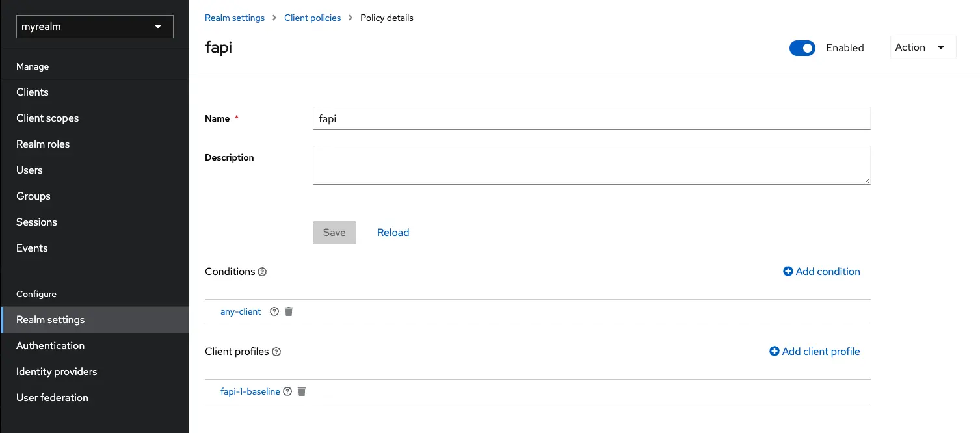
Task: Open the myrealm realm selector
Action: point(94,27)
